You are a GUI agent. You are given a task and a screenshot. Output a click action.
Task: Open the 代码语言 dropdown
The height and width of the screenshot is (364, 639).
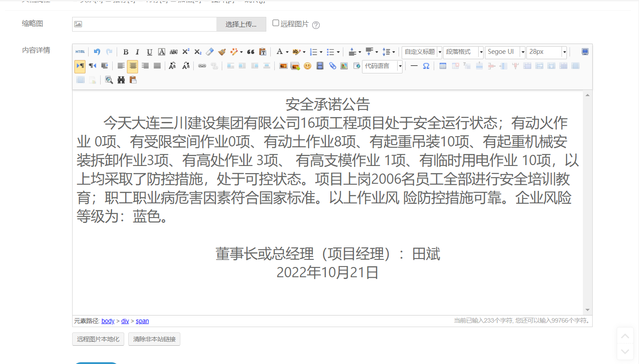[x=382, y=66]
